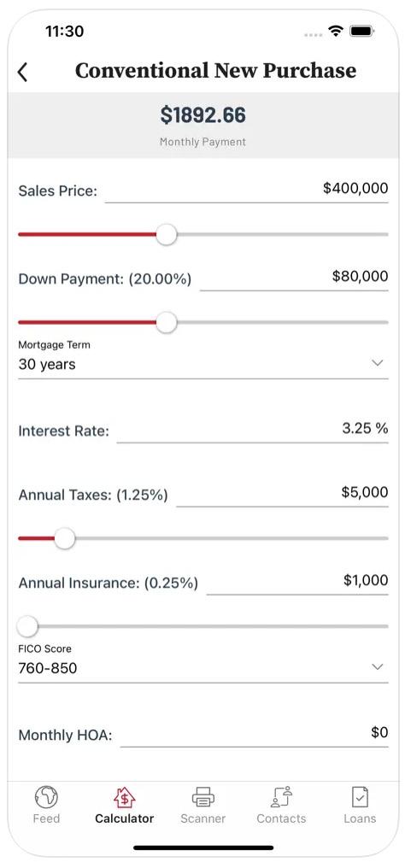This screenshot has height=868, width=405.
Task: Click the Down Payment slider handle
Action: 166,323
